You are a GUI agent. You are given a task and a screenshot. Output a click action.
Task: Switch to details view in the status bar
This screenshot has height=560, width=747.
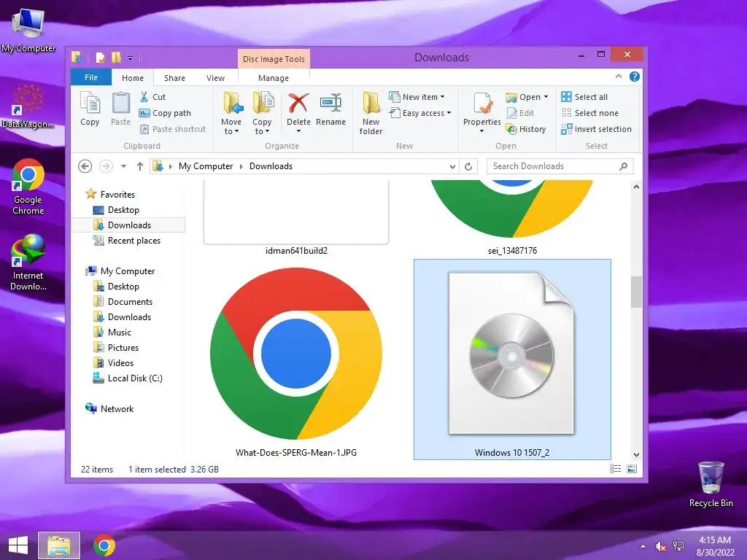[x=615, y=469]
